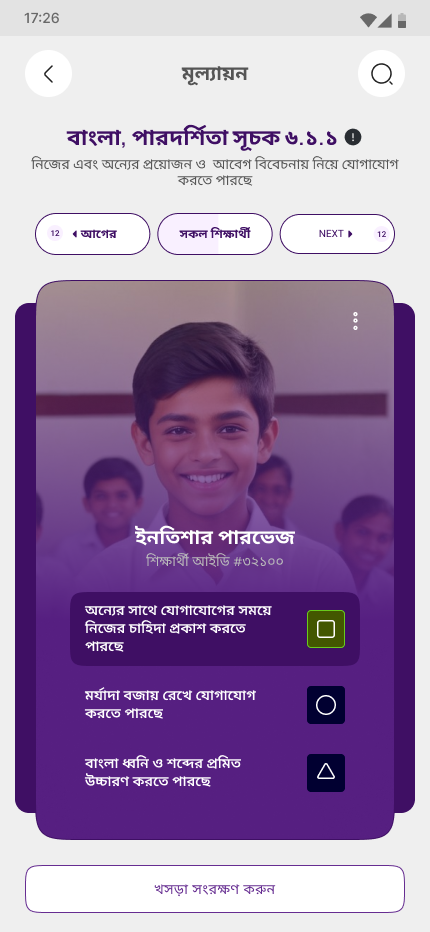Open search with the magnifier icon
The width and height of the screenshot is (430, 932).
pos(381,74)
